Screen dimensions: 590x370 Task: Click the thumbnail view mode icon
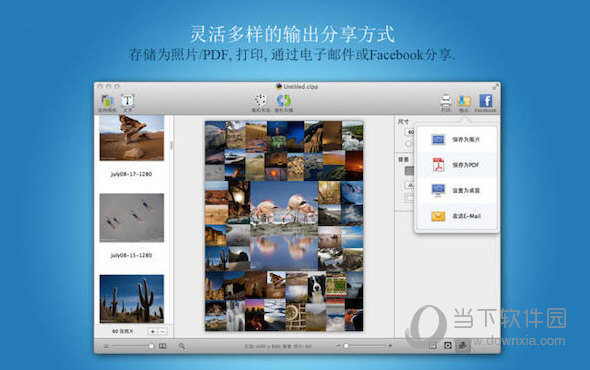click(163, 346)
